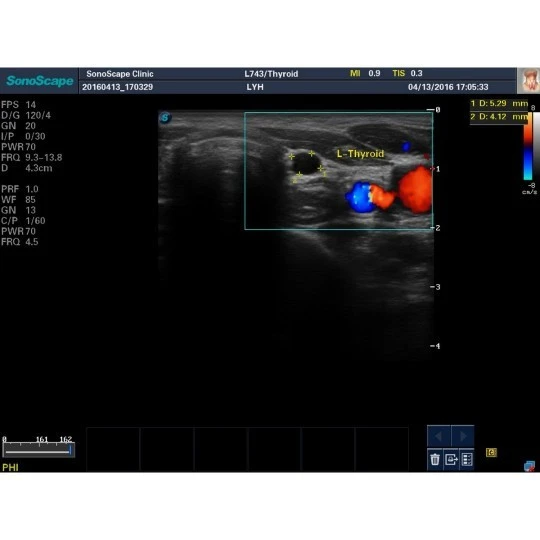Viewport: 540px width, 540px height.
Task: Open the checklist select-all icon
Action: click(x=467, y=459)
